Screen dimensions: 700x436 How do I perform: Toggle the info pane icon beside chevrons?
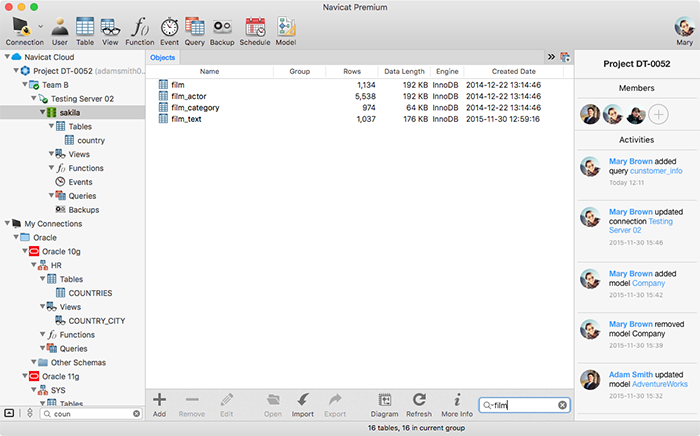click(565, 57)
